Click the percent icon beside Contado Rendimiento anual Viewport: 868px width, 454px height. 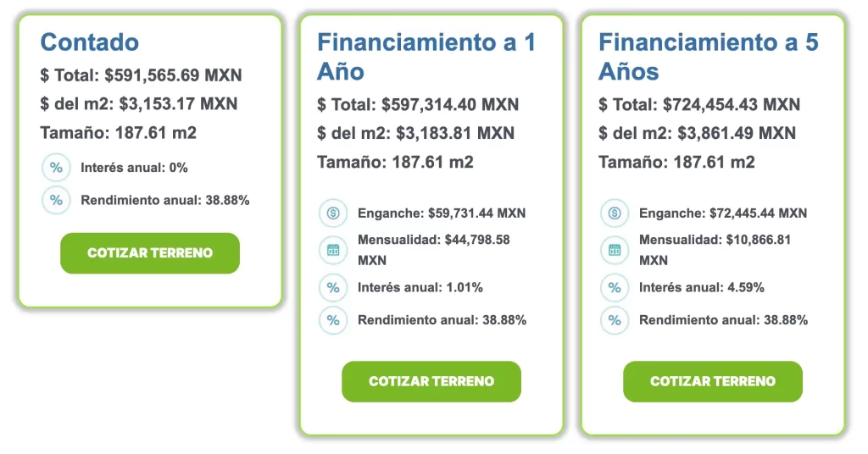coord(56,200)
